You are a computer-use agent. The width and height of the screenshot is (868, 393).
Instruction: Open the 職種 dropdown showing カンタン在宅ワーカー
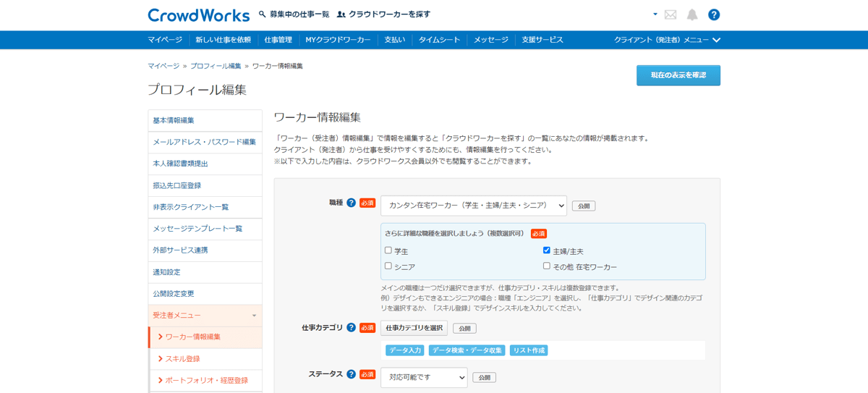click(x=474, y=206)
